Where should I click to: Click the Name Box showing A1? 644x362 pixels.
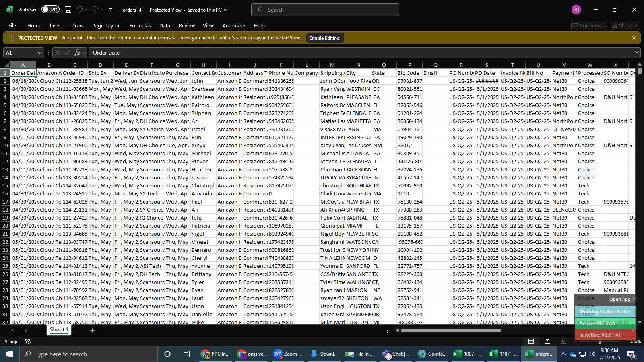(20, 53)
